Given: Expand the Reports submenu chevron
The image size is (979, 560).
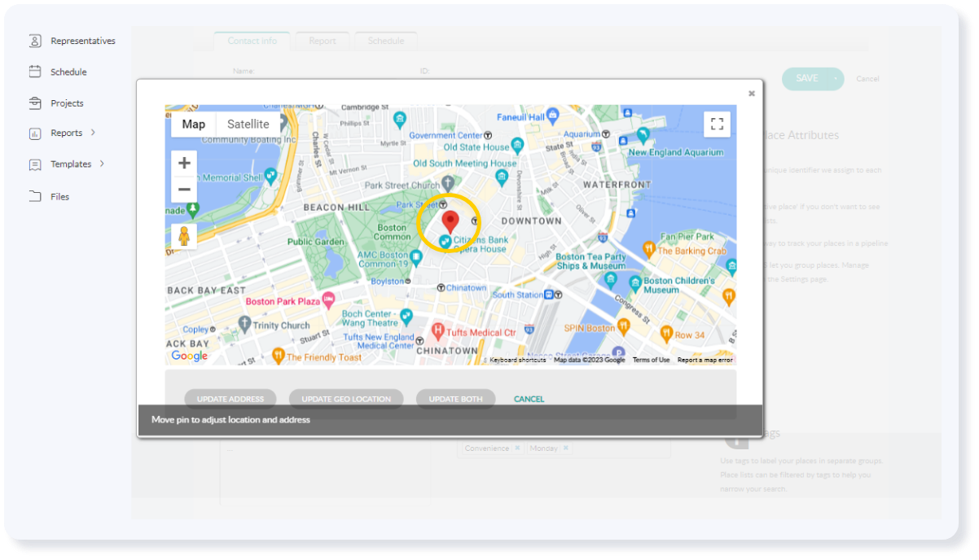Looking at the screenshot, I should click(x=93, y=133).
